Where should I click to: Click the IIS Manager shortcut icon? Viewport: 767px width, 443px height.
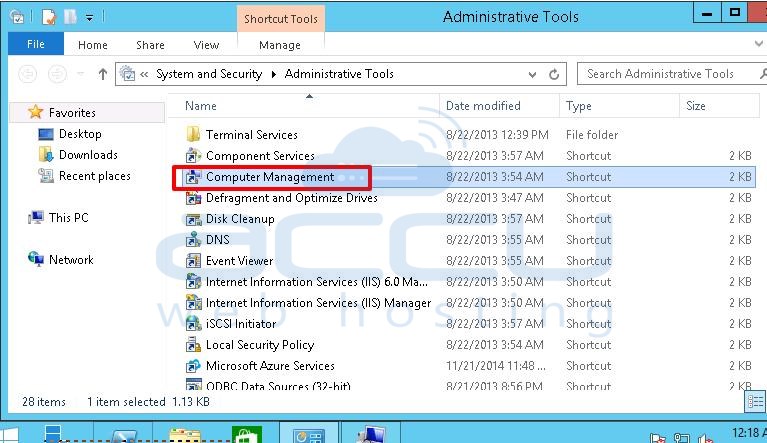tap(193, 303)
